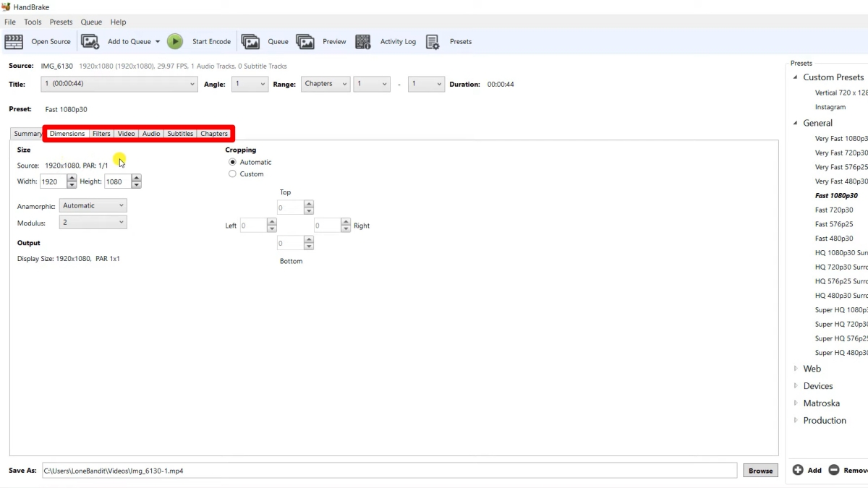Click the Width stepper arrows
This screenshot has width=868, height=488.
coord(72,181)
